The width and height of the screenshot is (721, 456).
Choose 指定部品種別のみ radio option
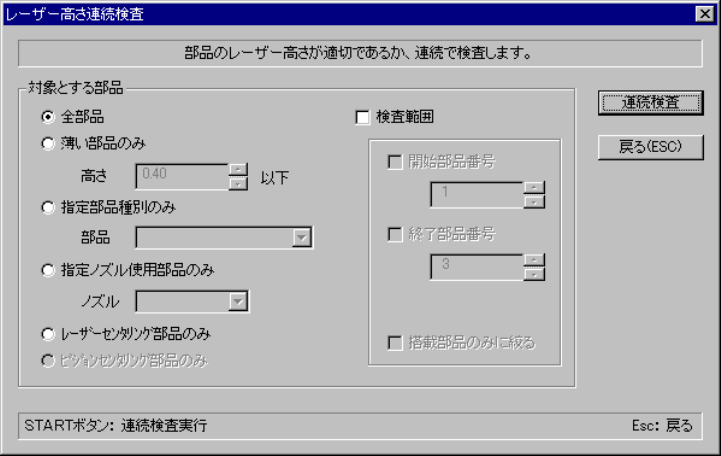(x=48, y=207)
